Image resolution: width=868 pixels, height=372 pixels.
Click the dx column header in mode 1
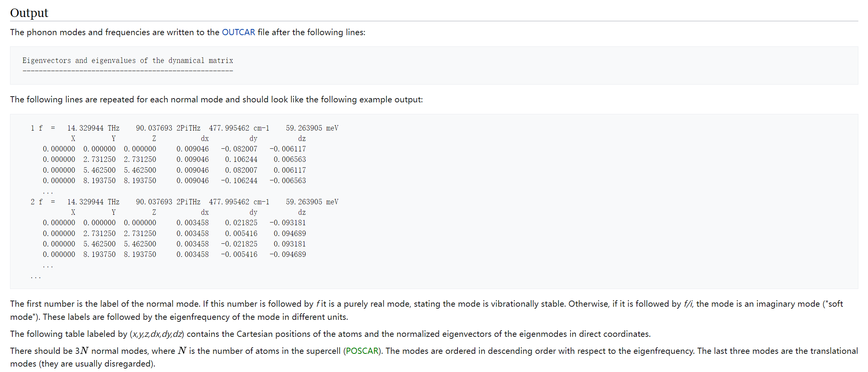coord(204,138)
